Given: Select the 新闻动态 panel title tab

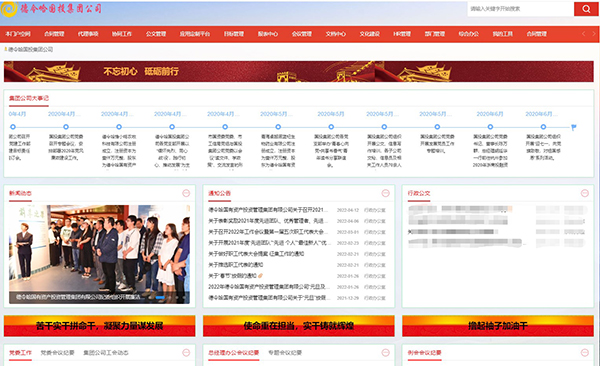Looking at the screenshot, I should [20, 193].
